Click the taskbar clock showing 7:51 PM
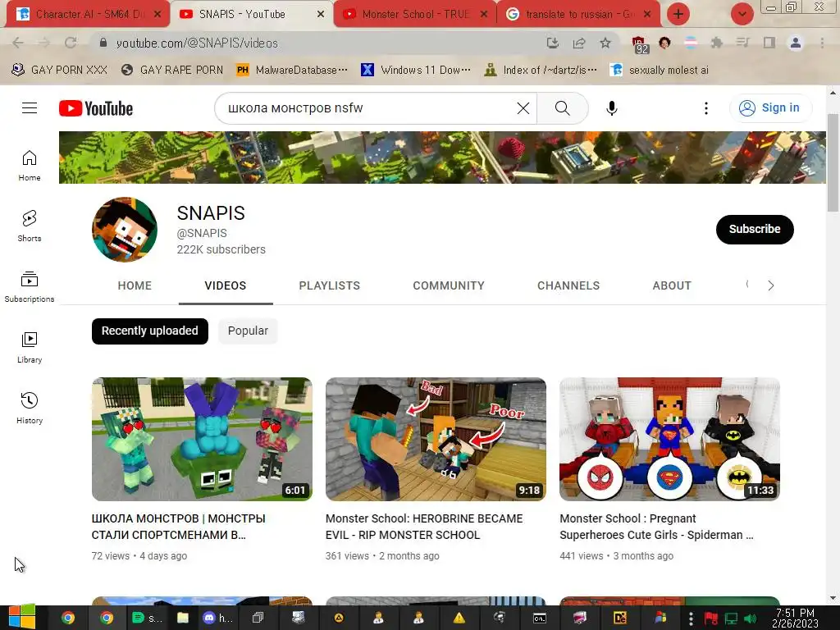 [795, 618]
